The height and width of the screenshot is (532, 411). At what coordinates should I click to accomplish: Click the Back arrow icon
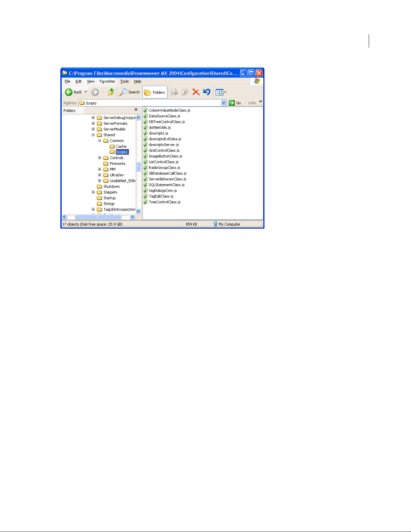tap(69, 92)
